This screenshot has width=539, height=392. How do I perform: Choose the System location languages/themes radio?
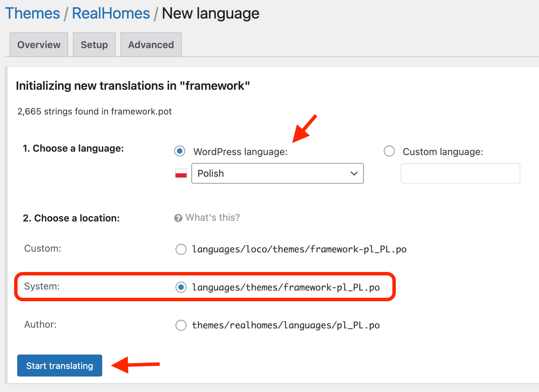(x=181, y=287)
